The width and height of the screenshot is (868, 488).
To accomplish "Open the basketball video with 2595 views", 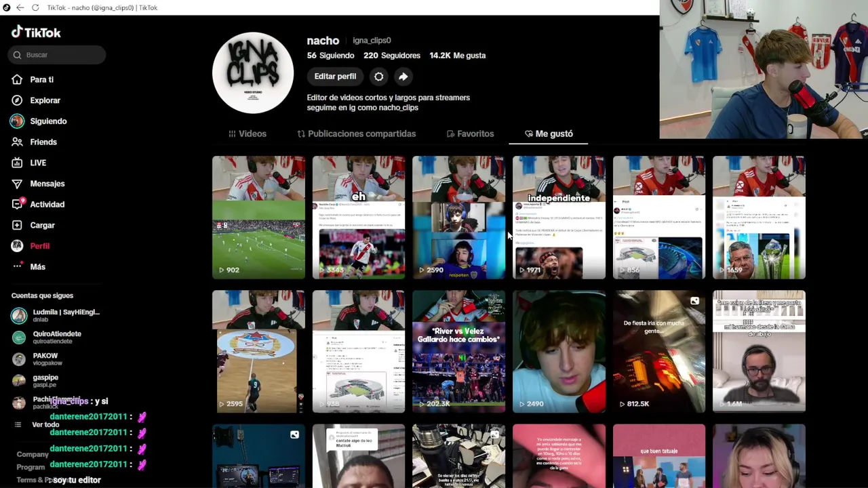I will tap(258, 352).
